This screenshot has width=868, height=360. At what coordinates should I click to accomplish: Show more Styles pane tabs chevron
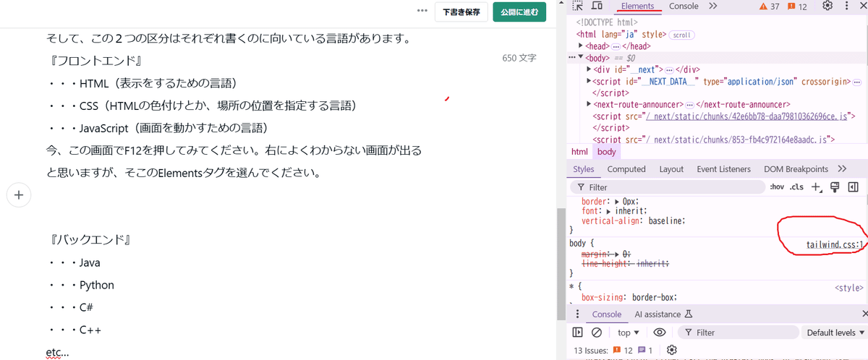(842, 169)
